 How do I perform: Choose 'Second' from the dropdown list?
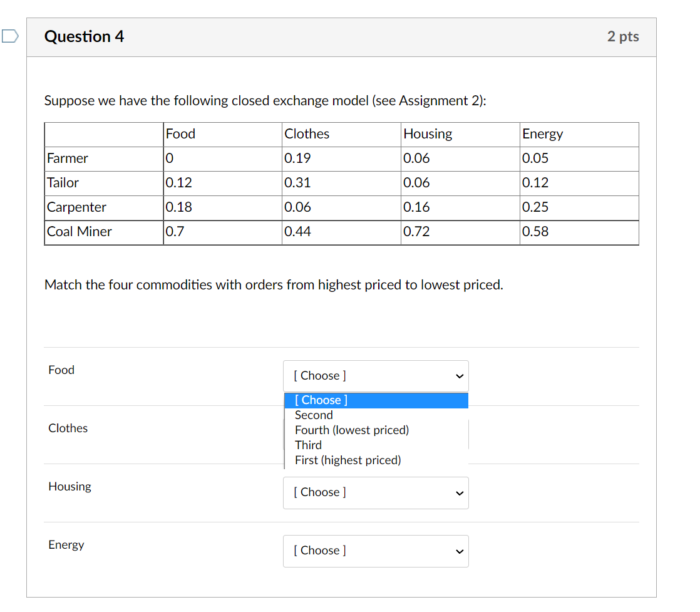pos(376,415)
